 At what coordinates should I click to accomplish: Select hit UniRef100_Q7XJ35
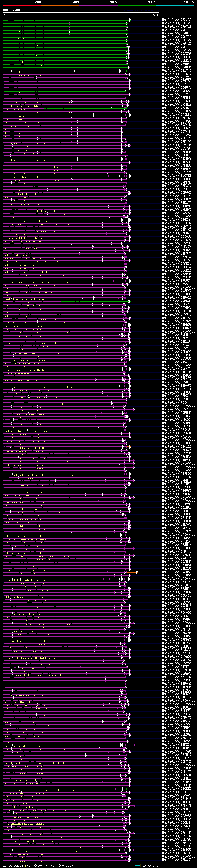(x=177, y=20)
